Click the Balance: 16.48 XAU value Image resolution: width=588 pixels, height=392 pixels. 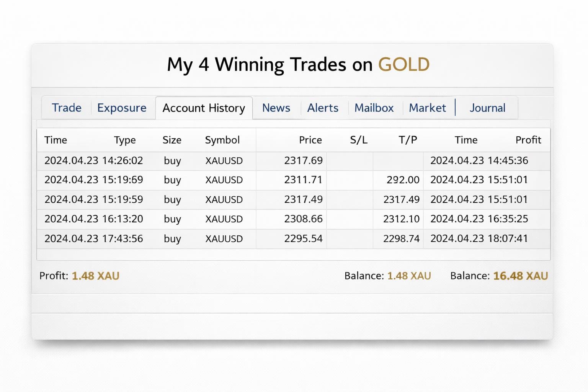click(x=499, y=276)
